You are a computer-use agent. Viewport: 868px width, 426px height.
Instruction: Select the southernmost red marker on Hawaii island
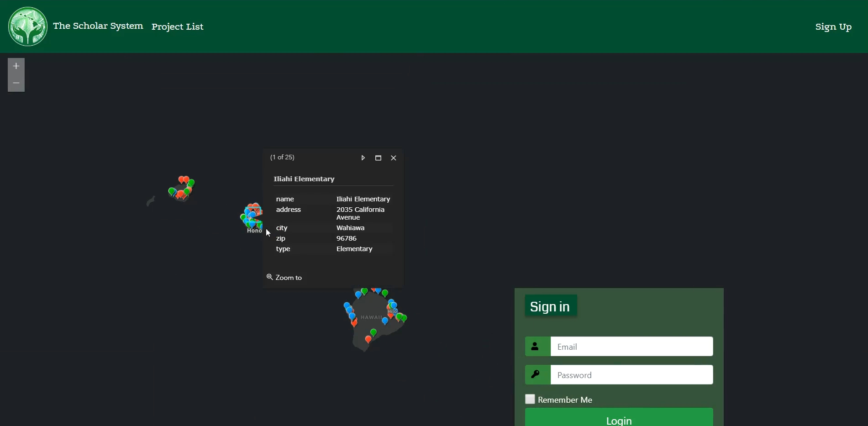[x=368, y=339]
